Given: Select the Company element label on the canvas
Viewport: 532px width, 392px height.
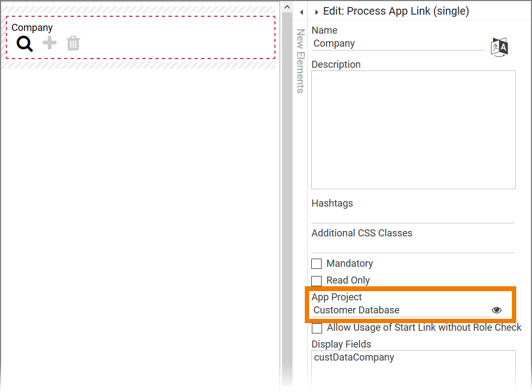Looking at the screenshot, I should (x=32, y=28).
